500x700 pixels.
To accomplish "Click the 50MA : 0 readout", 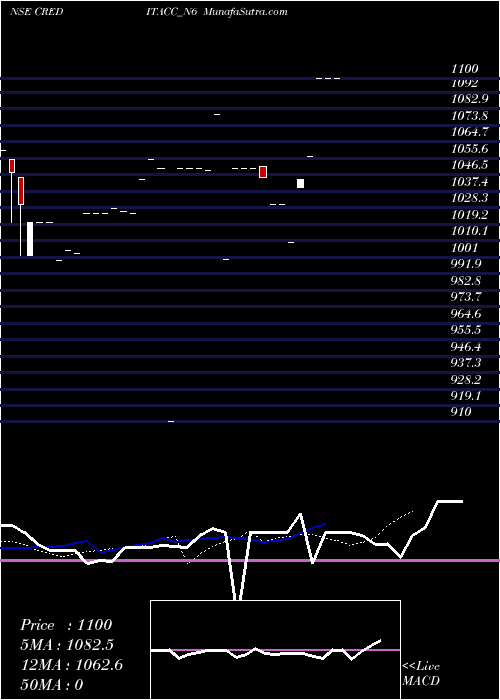I will 52,685.
